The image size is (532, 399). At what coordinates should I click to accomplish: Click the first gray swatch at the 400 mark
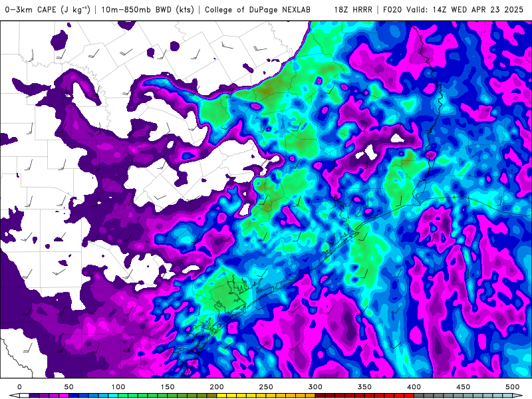coord(419,396)
